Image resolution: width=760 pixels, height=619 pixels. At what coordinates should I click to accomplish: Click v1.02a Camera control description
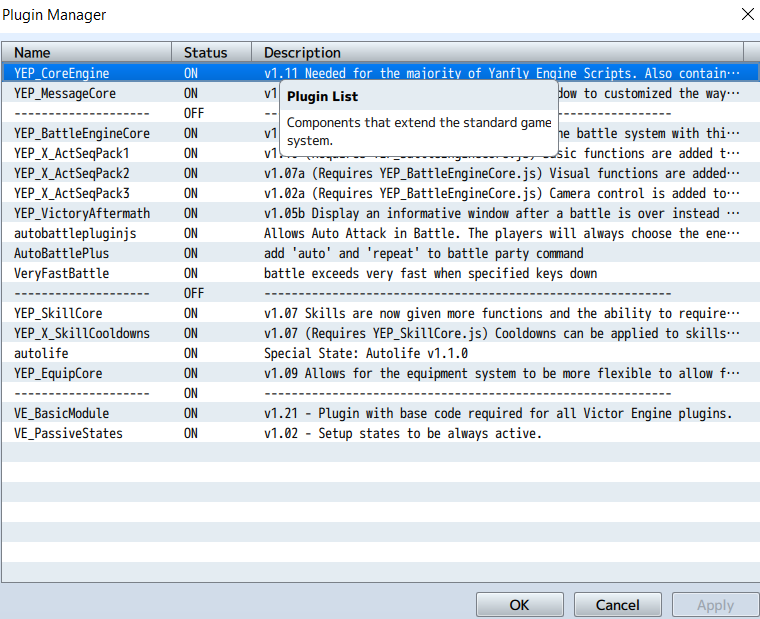tap(502, 193)
